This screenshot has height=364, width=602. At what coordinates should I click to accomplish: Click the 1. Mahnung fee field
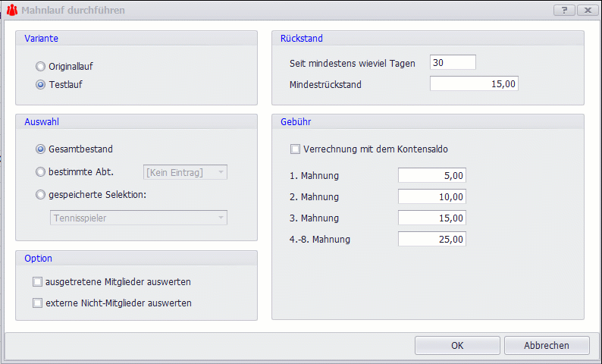[x=431, y=176]
